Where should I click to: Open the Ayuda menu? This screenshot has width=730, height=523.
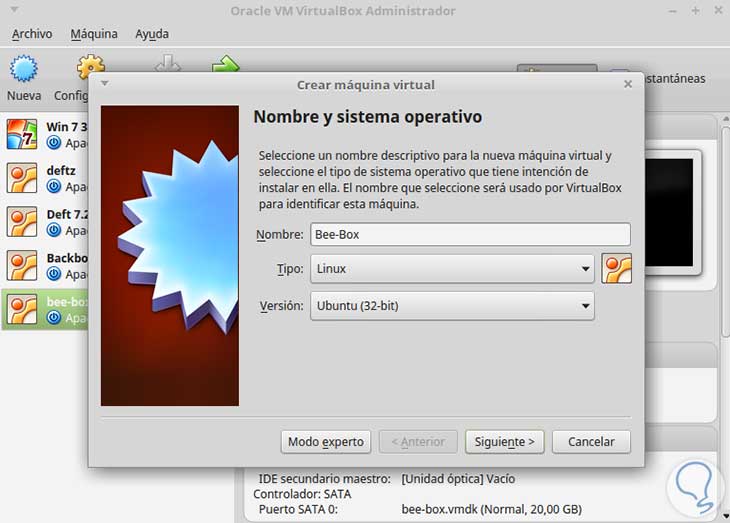click(x=152, y=34)
